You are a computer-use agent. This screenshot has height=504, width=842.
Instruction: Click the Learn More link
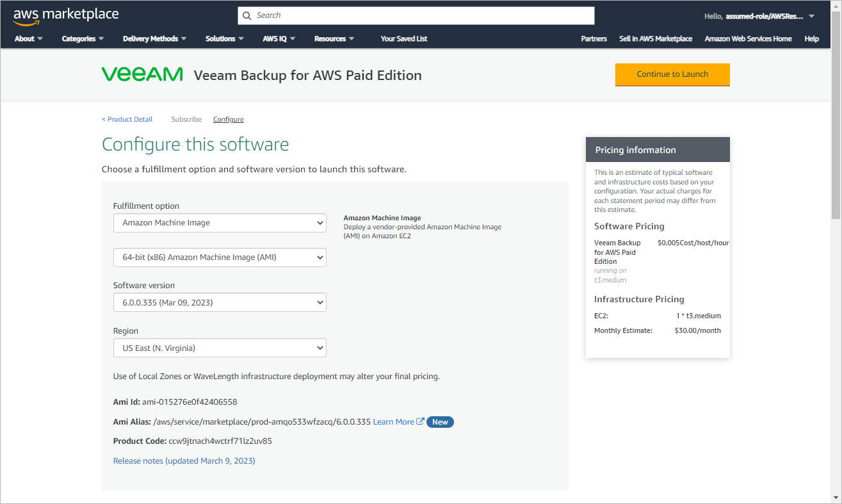pos(393,421)
